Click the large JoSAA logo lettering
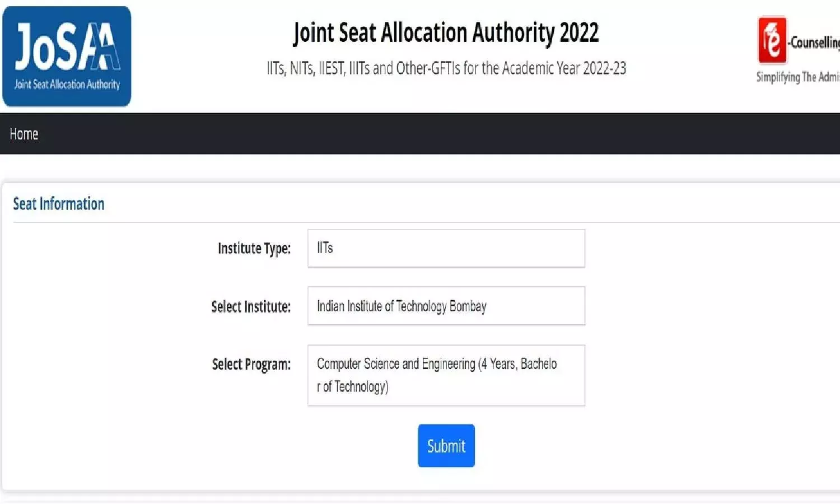This screenshot has height=504, width=840. [x=67, y=47]
